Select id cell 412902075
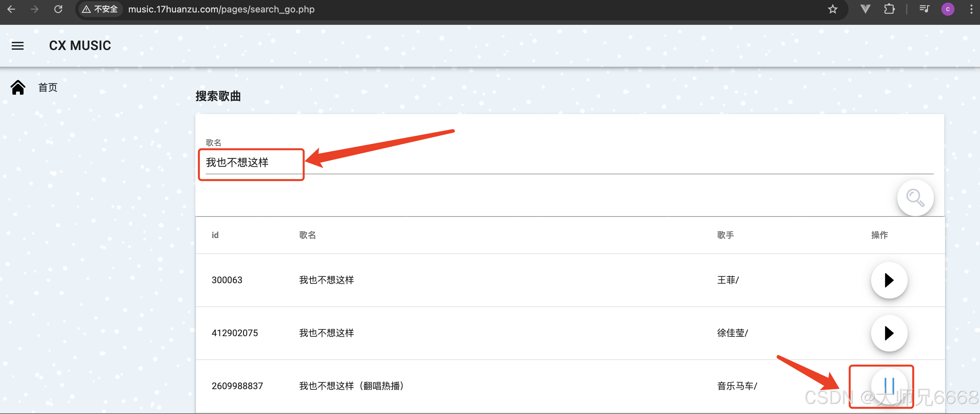 coord(235,333)
